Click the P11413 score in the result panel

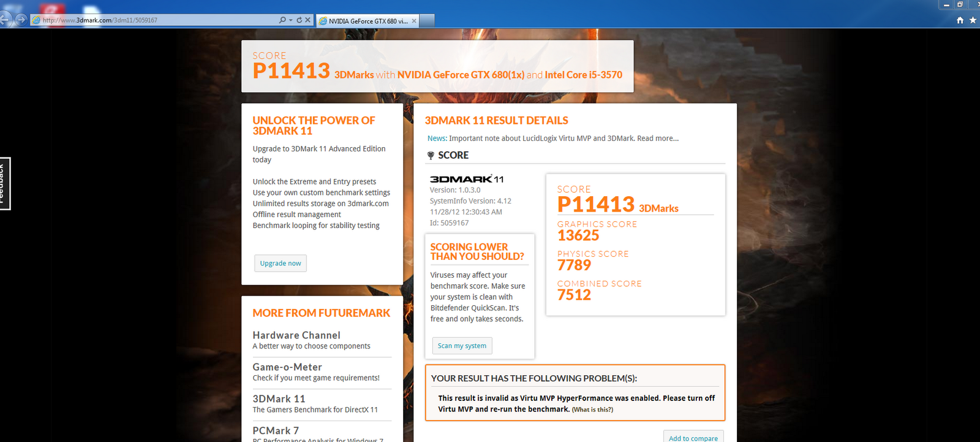pos(596,204)
